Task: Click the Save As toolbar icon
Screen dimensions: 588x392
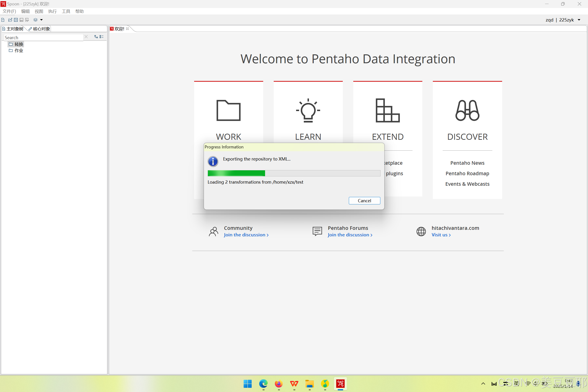Action: 27,20
